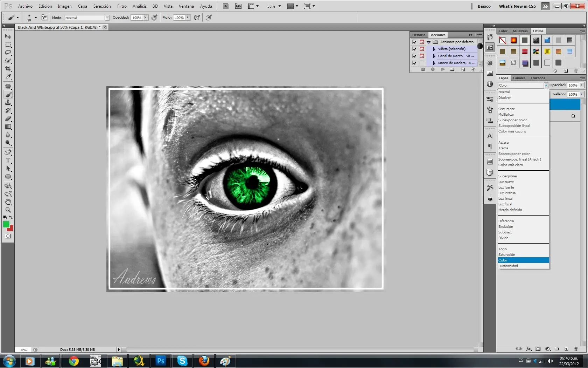Select the Crop tool

pyautogui.click(x=8, y=69)
